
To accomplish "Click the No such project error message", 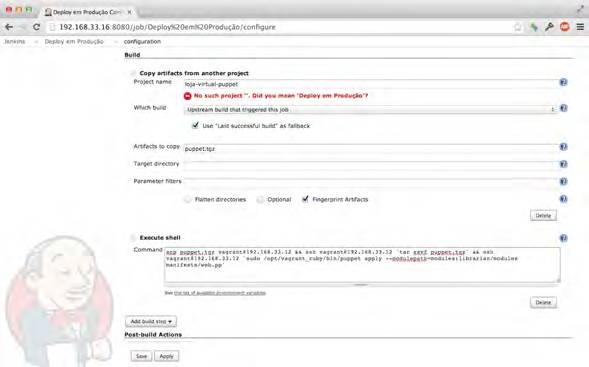I will (x=281, y=96).
